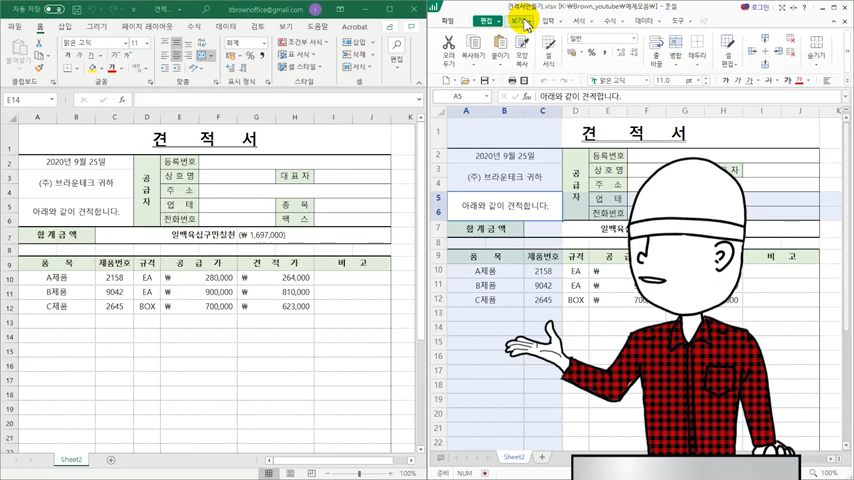Collapse the Excel ribbon with chevron
Viewport: 854px width, 480px height.
(419, 82)
